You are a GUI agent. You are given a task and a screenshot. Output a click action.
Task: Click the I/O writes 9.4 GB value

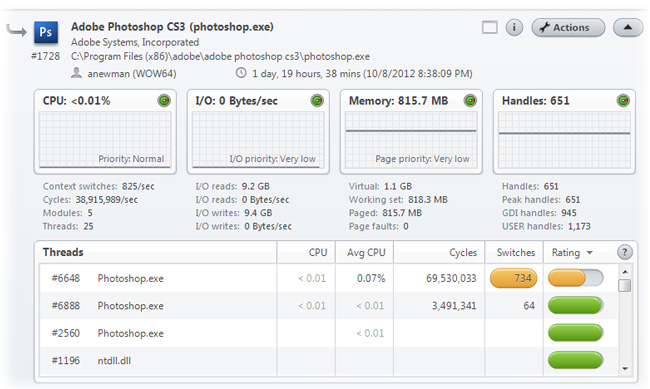click(x=258, y=213)
